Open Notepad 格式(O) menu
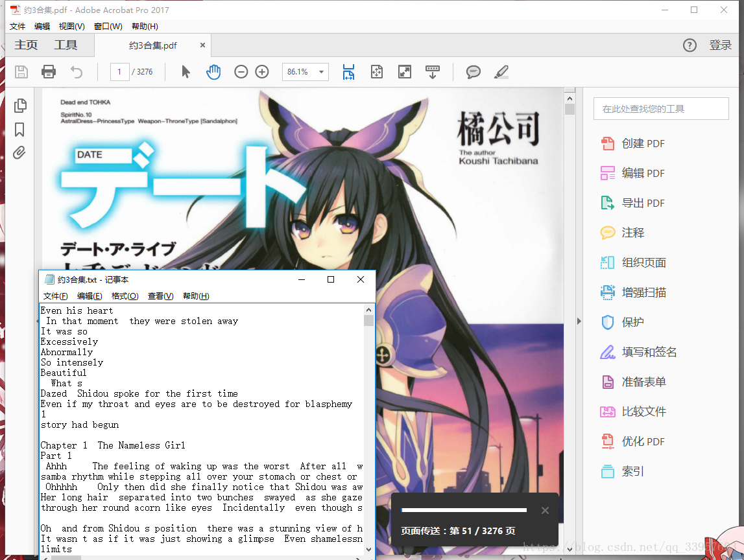The width and height of the screenshot is (744, 560). coord(125,296)
